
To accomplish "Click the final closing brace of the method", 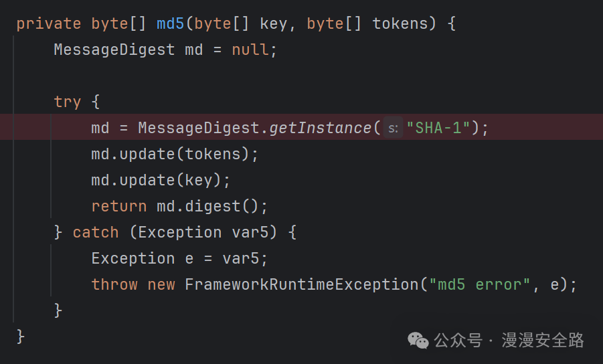I will (21, 336).
